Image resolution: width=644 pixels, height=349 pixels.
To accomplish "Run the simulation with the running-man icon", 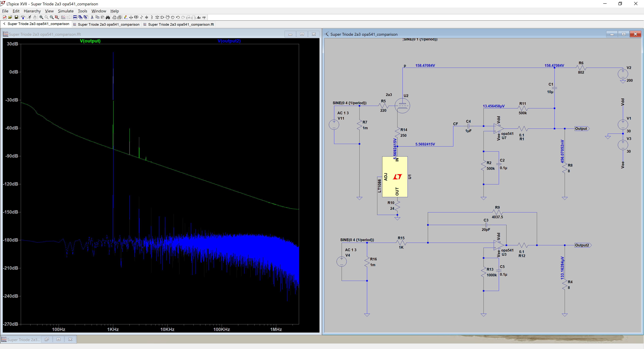I will coord(29,17).
